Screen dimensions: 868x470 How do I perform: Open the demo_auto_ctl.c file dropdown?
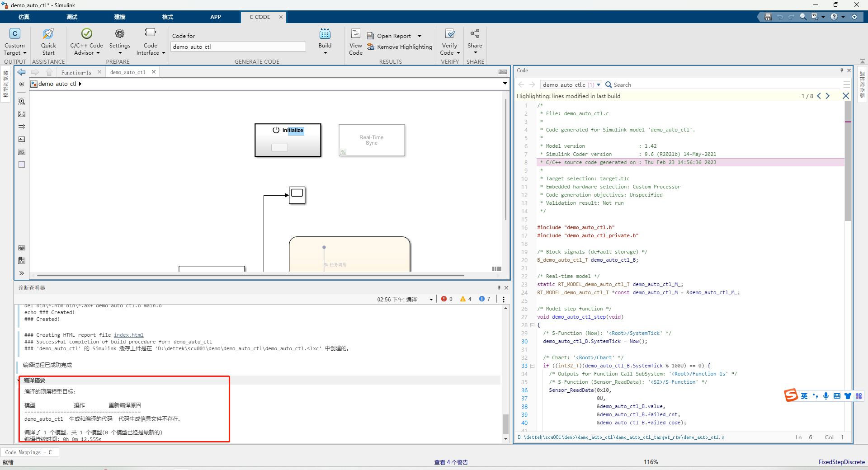(571, 85)
